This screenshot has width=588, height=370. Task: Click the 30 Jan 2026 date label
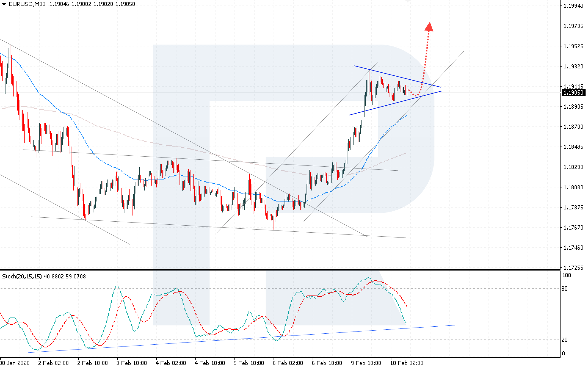(x=15, y=363)
